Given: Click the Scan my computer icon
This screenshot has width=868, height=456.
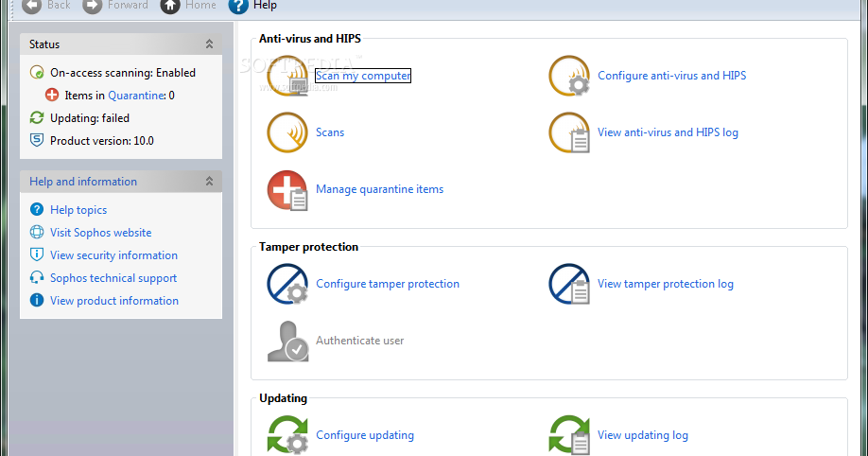Looking at the screenshot, I should [287, 76].
